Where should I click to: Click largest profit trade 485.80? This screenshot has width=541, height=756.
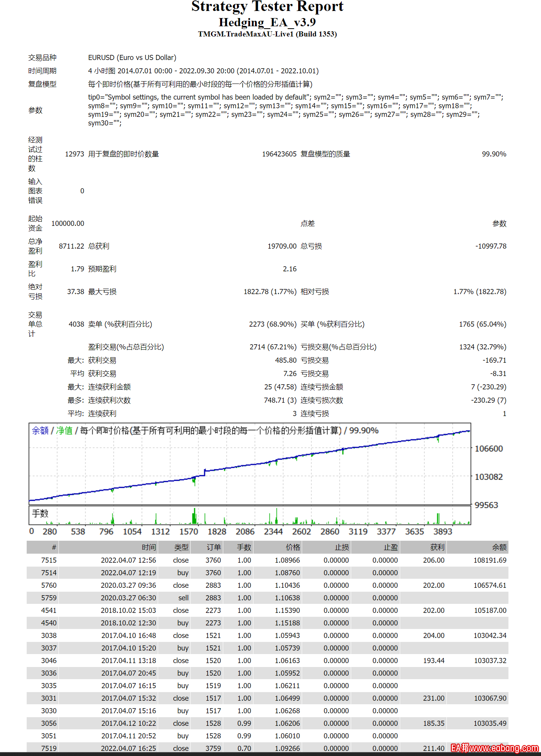tap(286, 360)
